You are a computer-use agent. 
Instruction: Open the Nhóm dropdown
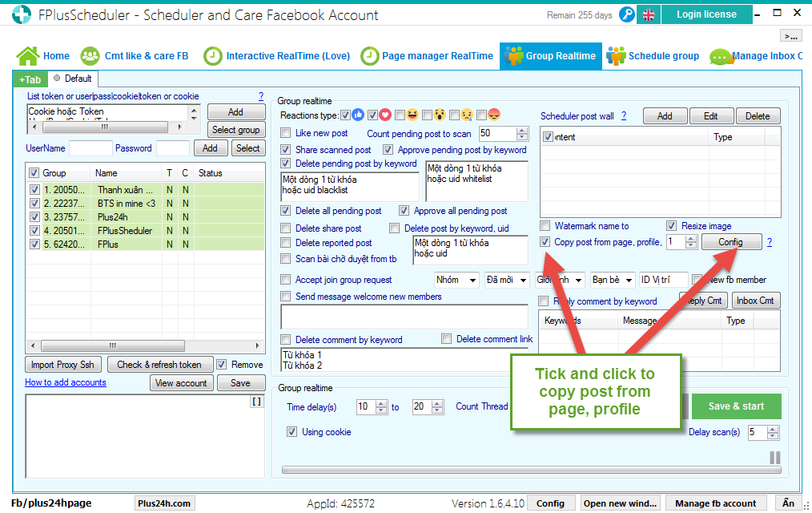click(456, 280)
